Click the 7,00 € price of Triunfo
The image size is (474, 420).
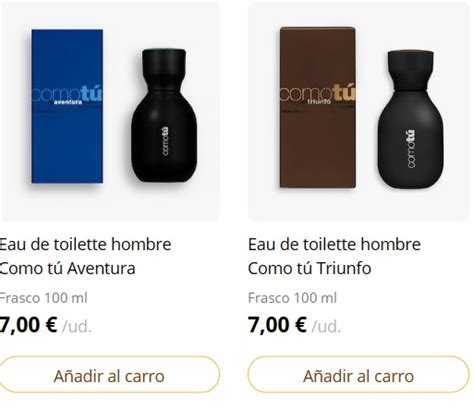[277, 325]
